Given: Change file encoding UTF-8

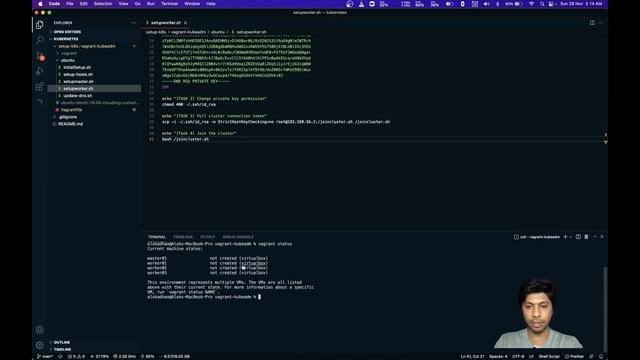Looking at the screenshot, I should pyautogui.click(x=518, y=356).
